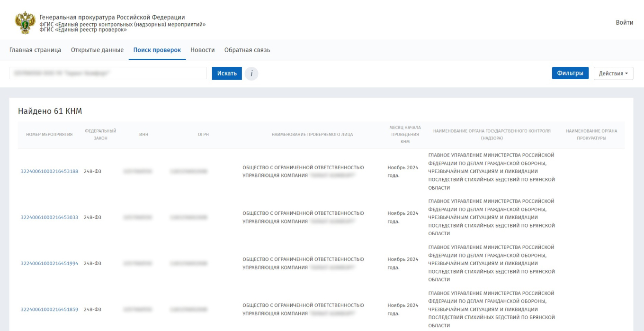Open inspection 32240061000216453033
Image resolution: width=644 pixels, height=331 pixels.
tap(49, 217)
